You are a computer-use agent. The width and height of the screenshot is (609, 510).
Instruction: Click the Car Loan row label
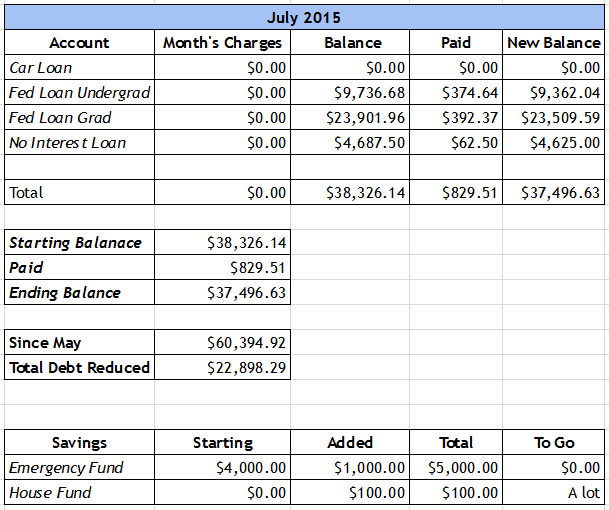tap(79, 68)
